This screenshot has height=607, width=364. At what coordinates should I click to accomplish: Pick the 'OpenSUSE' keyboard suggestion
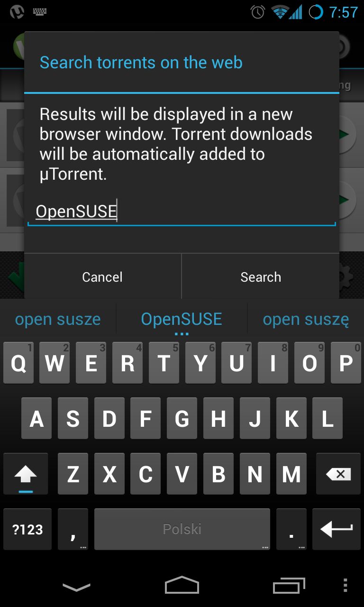point(182,319)
